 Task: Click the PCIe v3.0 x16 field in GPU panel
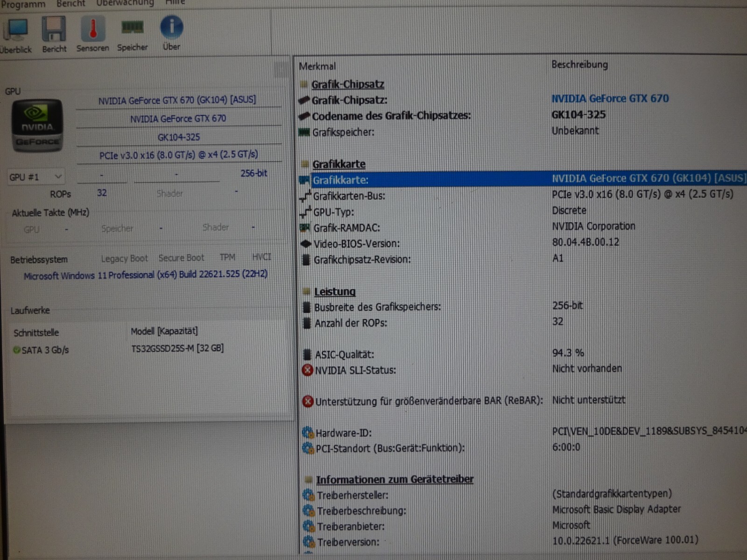click(x=179, y=155)
